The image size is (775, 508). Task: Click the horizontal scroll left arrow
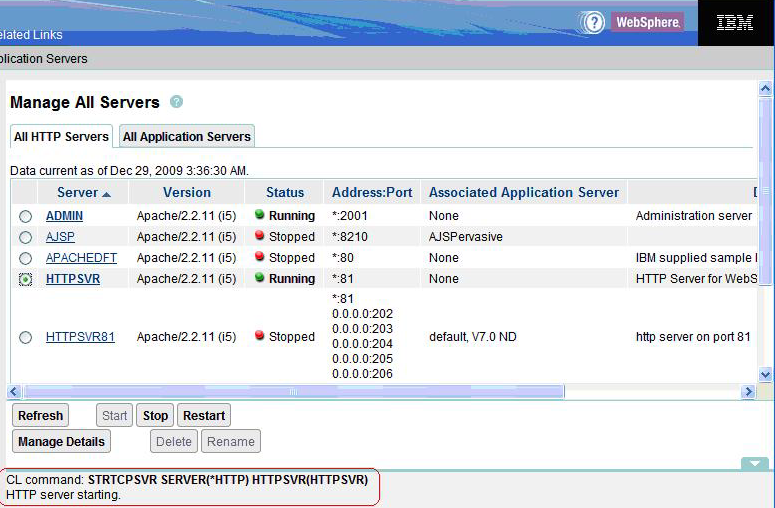[x=14, y=392]
